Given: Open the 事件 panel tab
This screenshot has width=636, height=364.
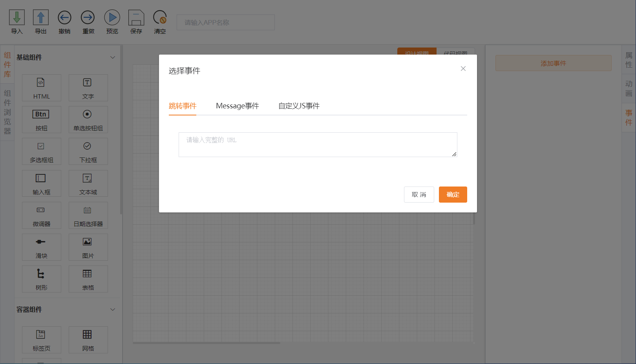Looking at the screenshot, I should 629,117.
